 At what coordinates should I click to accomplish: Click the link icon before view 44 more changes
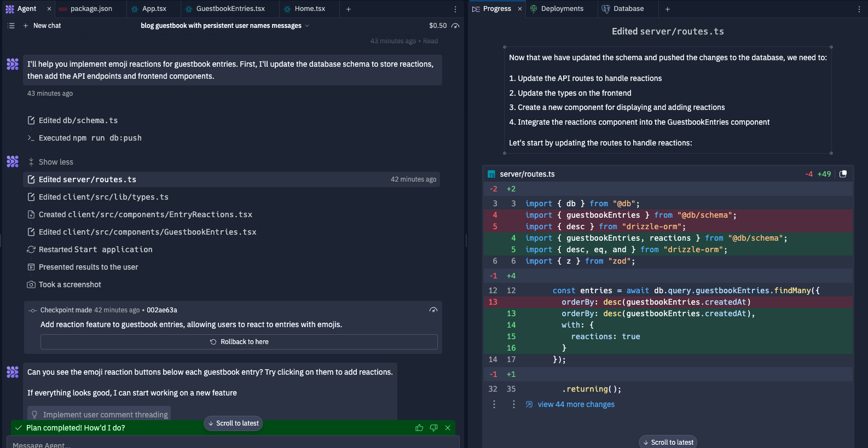[529, 404]
